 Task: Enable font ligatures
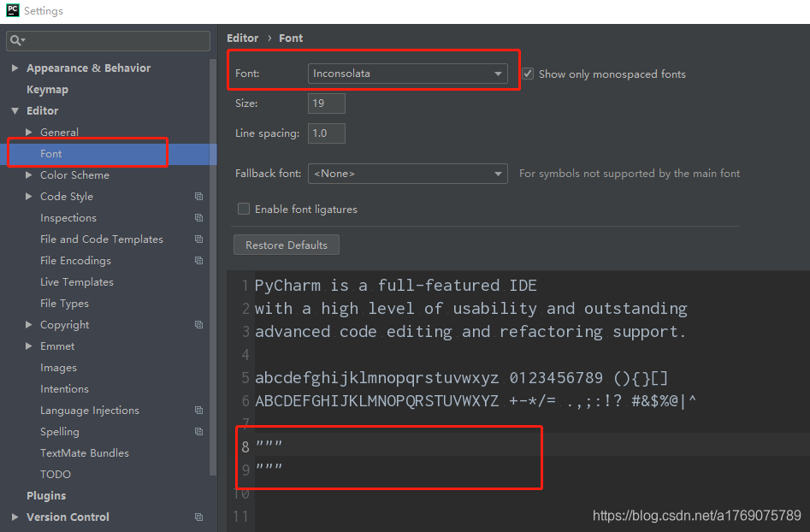point(243,209)
